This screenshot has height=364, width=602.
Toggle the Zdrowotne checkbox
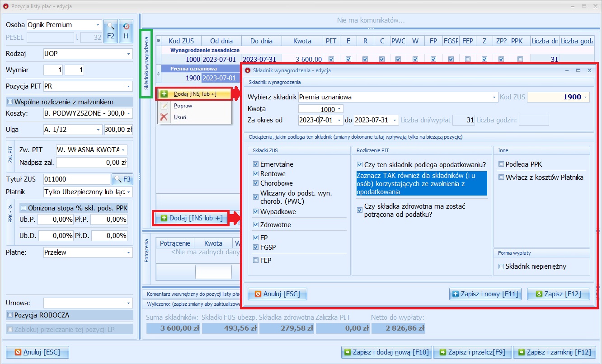pyautogui.click(x=256, y=224)
